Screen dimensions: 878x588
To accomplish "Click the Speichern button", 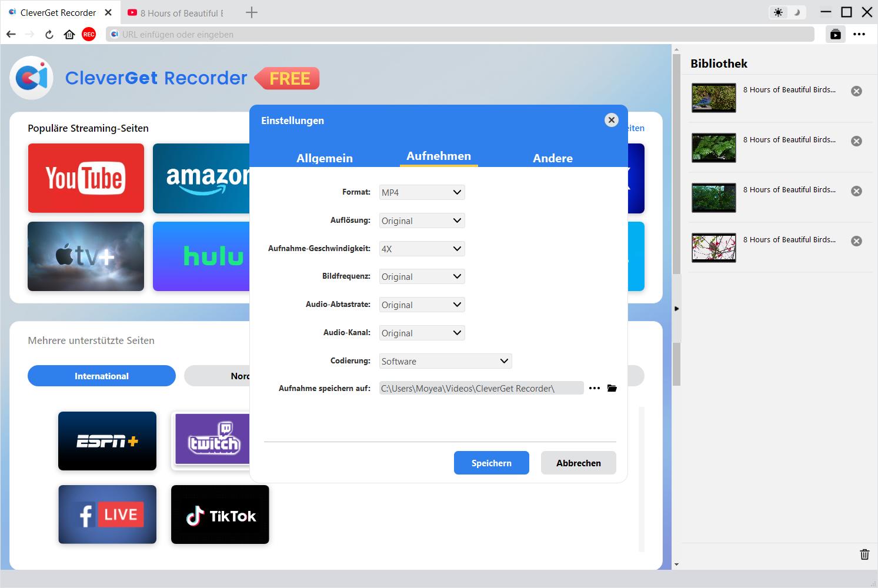I will coord(492,463).
